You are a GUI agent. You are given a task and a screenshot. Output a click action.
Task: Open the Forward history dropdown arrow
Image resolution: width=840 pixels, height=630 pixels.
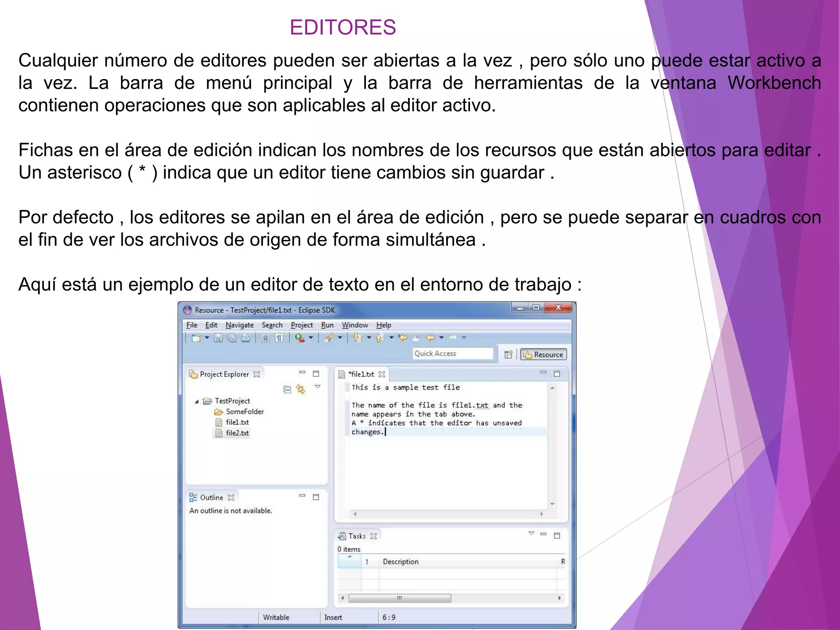(x=464, y=338)
